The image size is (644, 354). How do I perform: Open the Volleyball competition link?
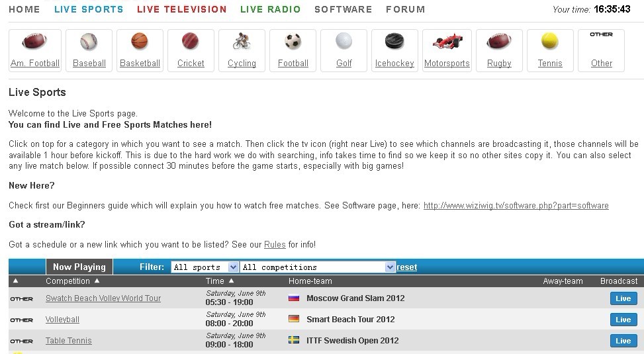[62, 320]
